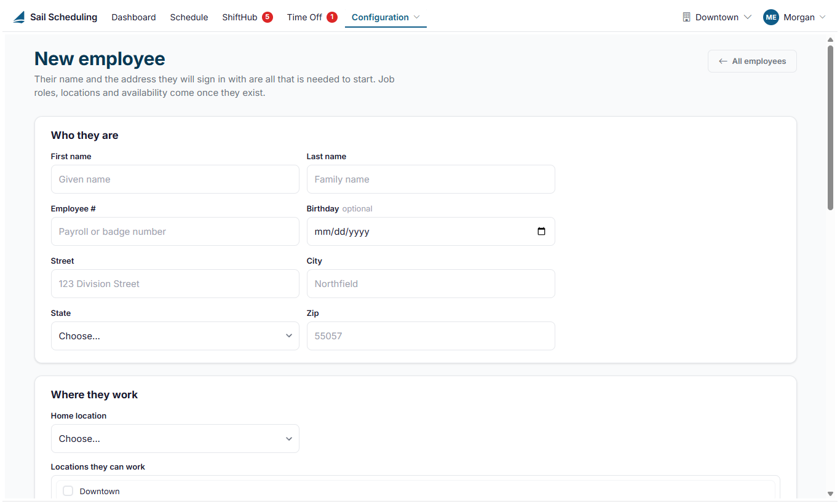The height and width of the screenshot is (504, 840).
Task: Click the City input field
Action: pyautogui.click(x=431, y=284)
